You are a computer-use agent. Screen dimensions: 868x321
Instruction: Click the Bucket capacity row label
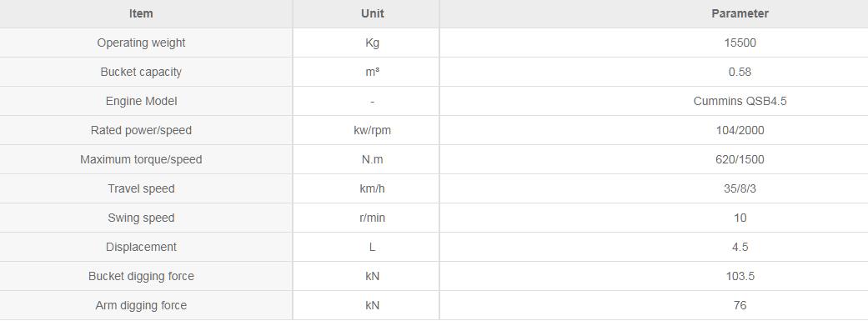point(141,72)
